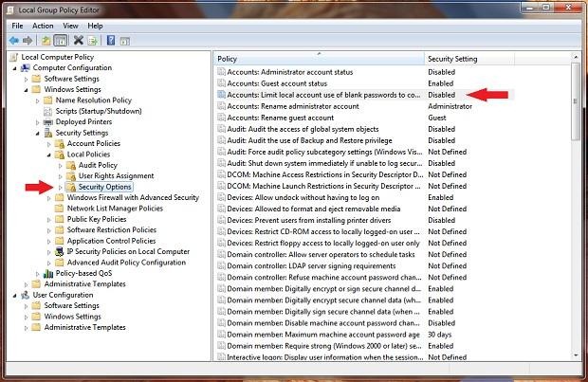Collapse the Local Policies node
Viewport: 588px width, 382px height.
pyautogui.click(x=49, y=155)
